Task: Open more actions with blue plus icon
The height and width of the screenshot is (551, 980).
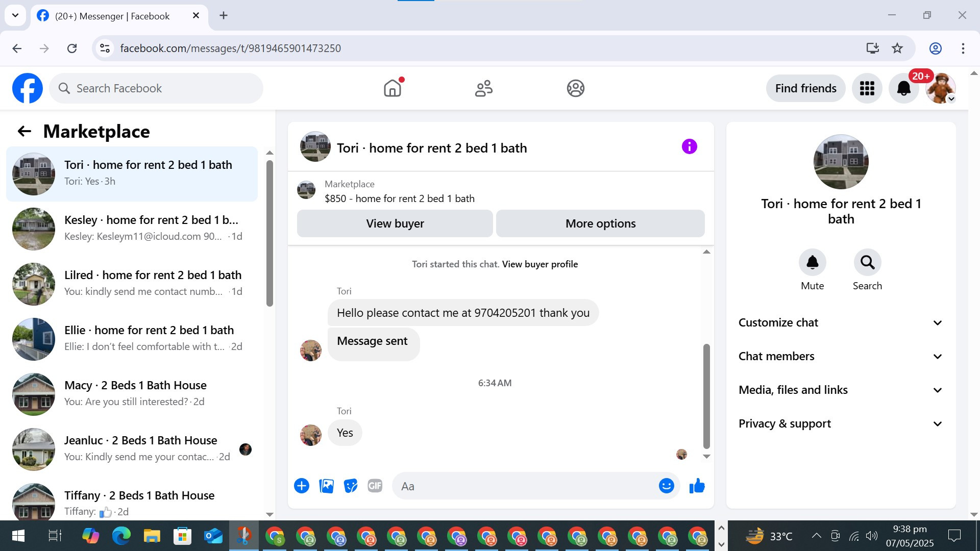Action: [302, 486]
